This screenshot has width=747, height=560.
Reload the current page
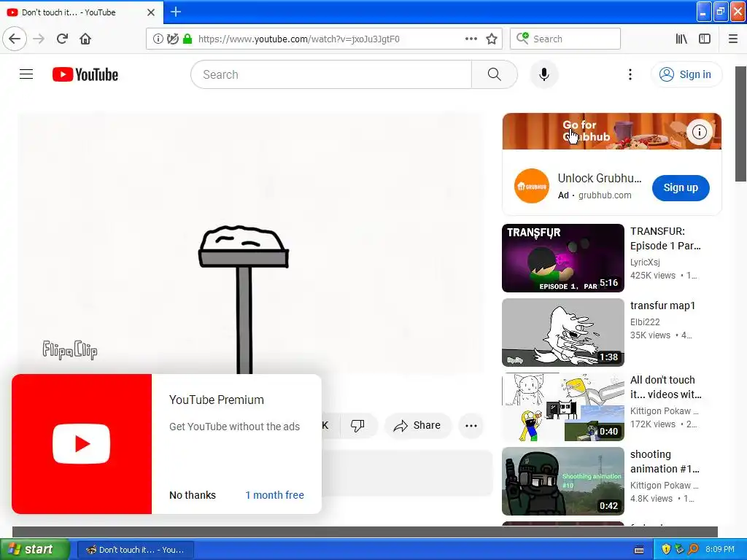pyautogui.click(x=62, y=39)
